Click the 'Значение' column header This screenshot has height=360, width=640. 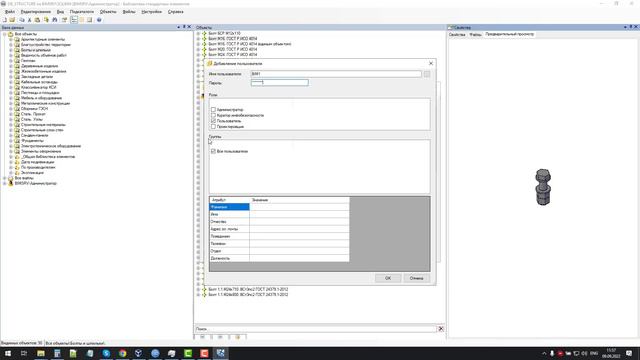point(299,200)
